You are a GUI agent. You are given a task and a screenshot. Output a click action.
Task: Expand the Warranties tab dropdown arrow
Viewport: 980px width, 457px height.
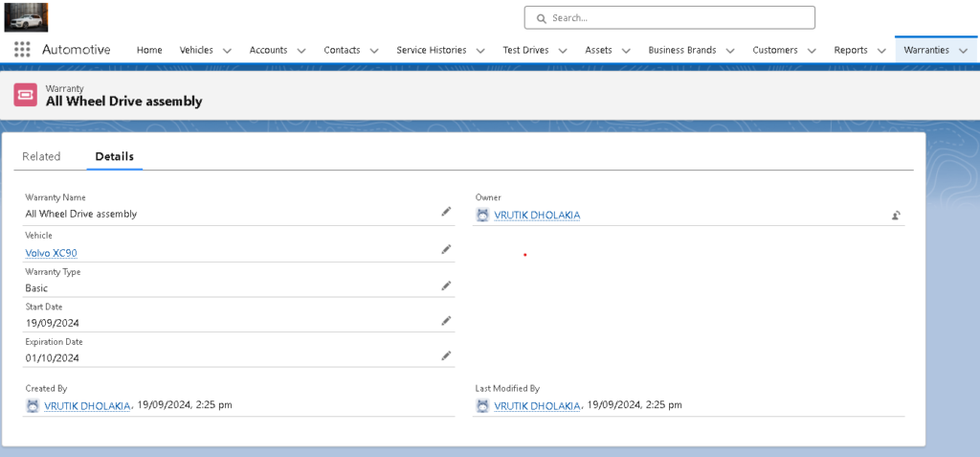click(963, 51)
